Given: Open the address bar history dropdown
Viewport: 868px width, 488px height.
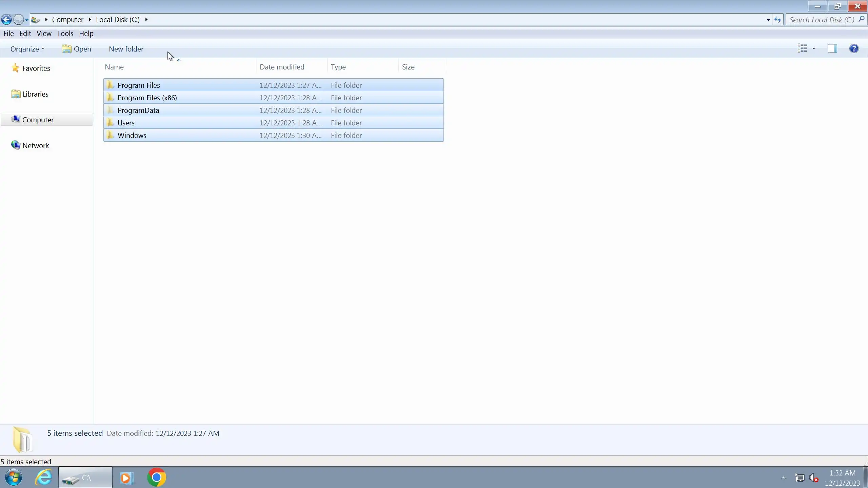Looking at the screenshot, I should tap(768, 20).
